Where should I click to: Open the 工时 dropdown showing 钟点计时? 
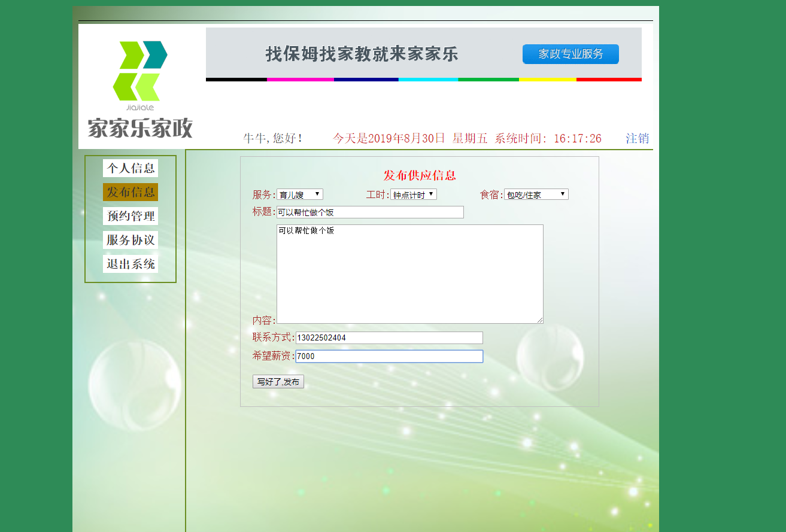tap(414, 193)
